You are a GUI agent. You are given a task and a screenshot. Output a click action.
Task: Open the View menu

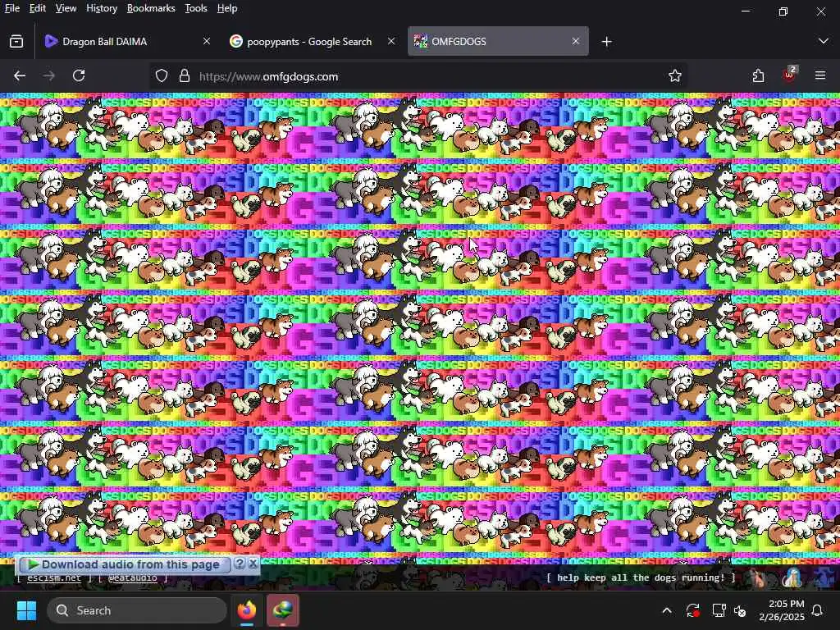point(66,8)
